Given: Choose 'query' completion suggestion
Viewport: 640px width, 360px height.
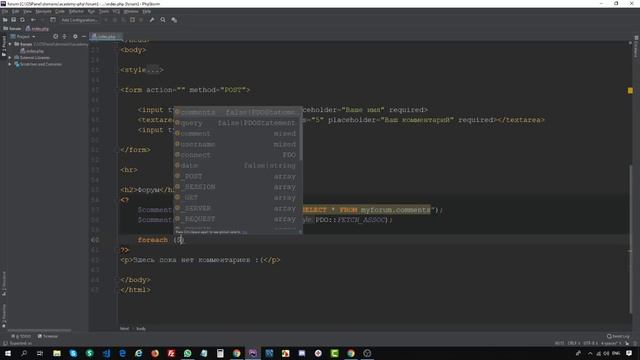Looking at the screenshot, I should pyautogui.click(x=236, y=123).
